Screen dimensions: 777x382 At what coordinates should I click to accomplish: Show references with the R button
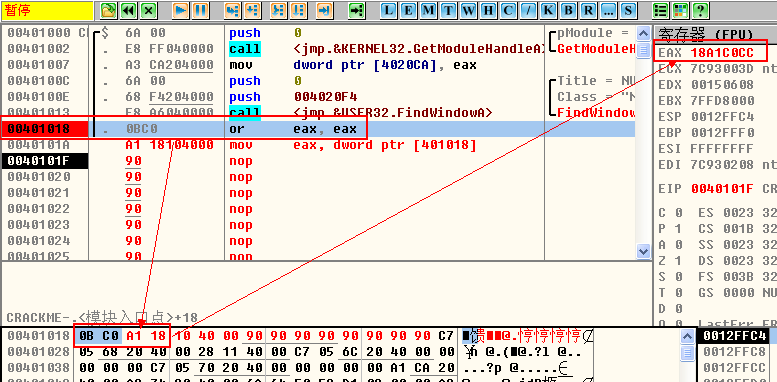tap(588, 10)
